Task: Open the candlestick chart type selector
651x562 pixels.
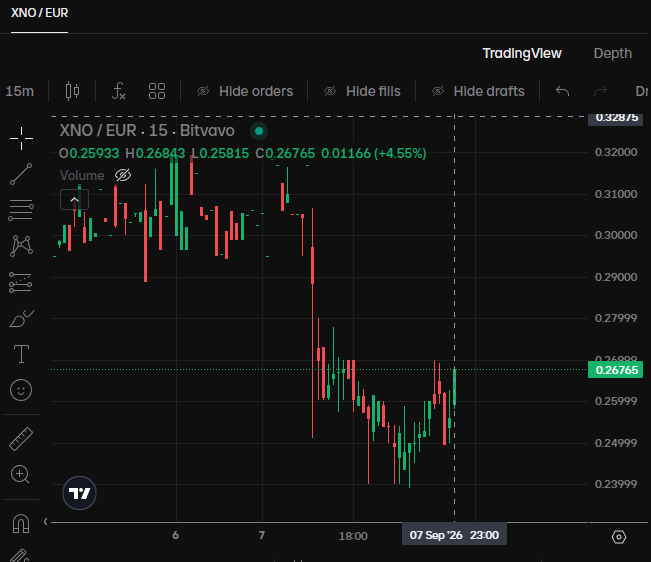Action: (73, 91)
